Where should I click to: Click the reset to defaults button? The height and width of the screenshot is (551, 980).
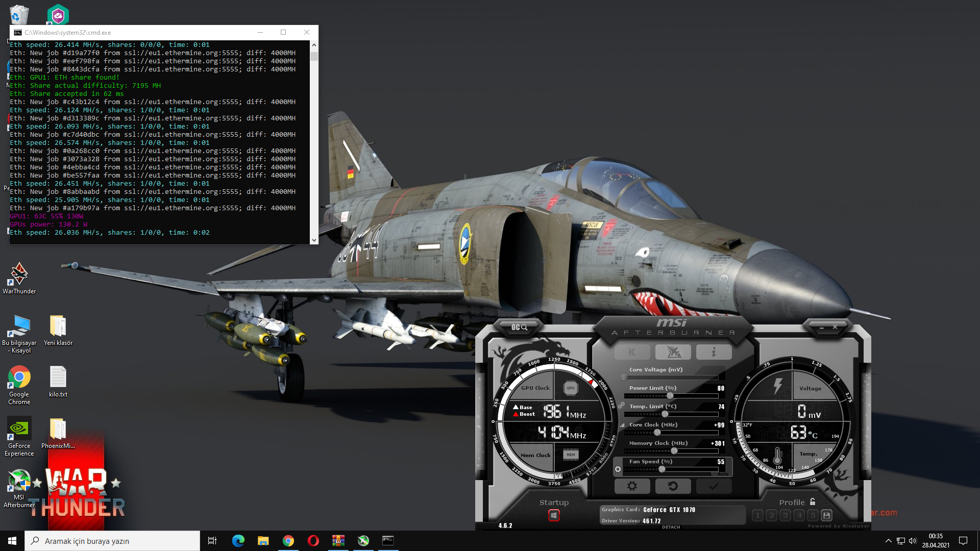673,486
